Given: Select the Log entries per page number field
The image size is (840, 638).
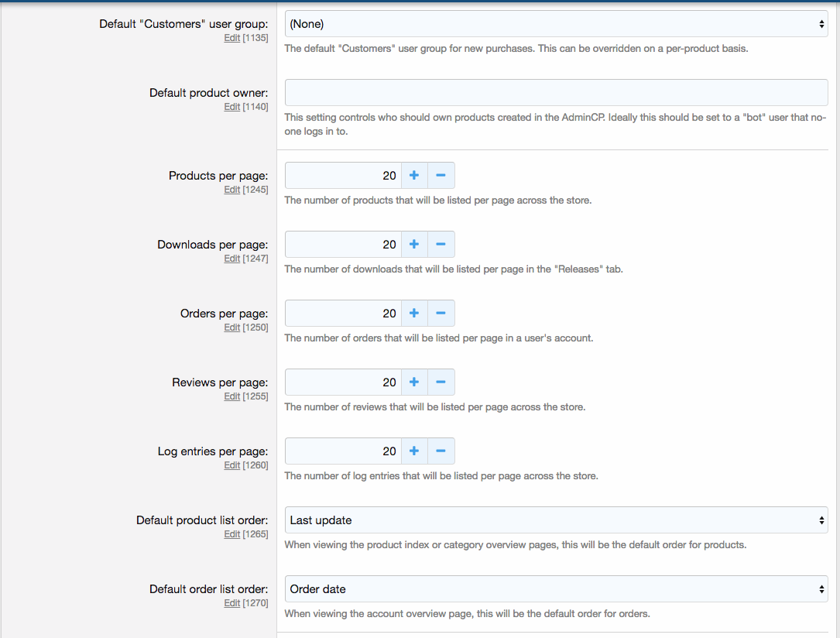Looking at the screenshot, I should click(343, 451).
